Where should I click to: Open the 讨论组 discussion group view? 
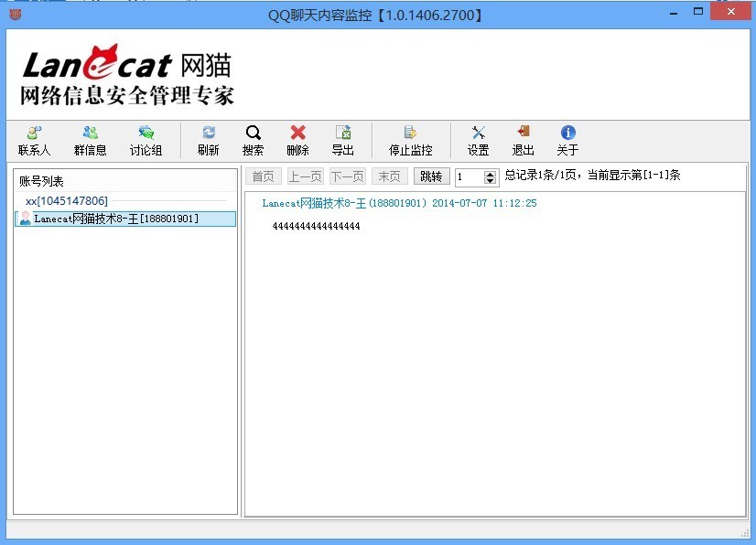146,140
